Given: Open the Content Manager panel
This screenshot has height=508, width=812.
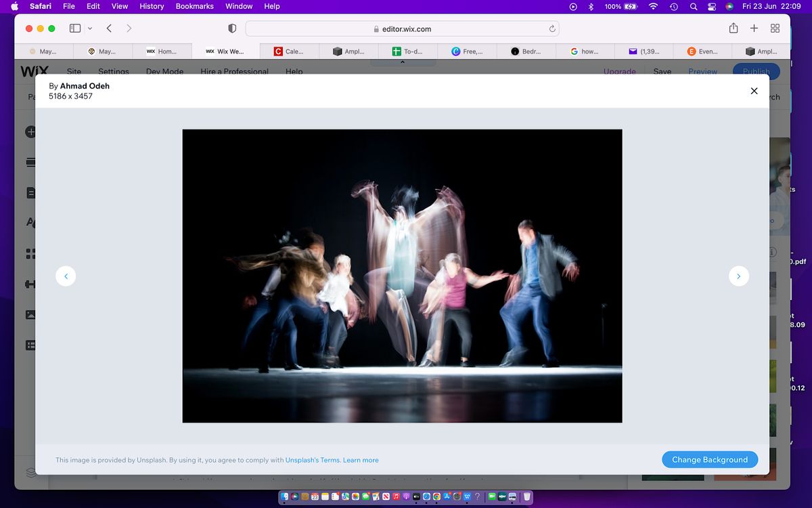Looking at the screenshot, I should pyautogui.click(x=29, y=345).
